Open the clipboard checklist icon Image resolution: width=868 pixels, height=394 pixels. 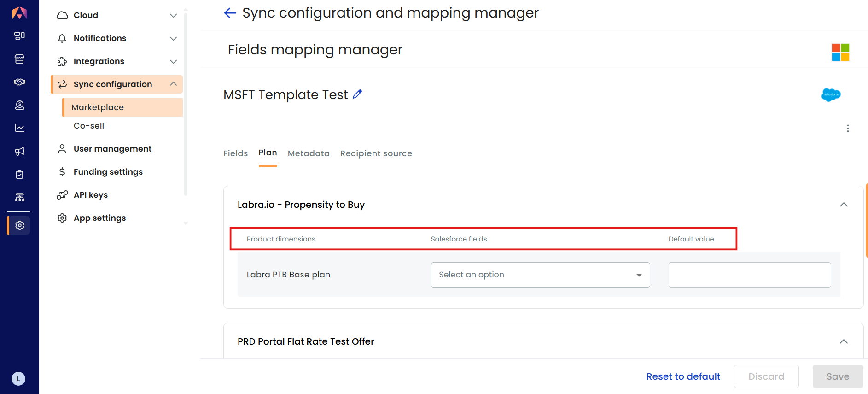19,174
